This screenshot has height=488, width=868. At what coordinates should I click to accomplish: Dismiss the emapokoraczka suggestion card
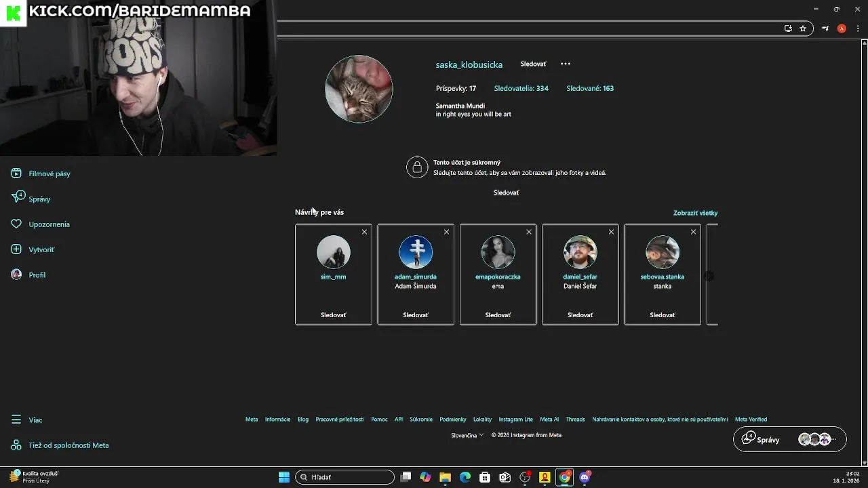[529, 232]
